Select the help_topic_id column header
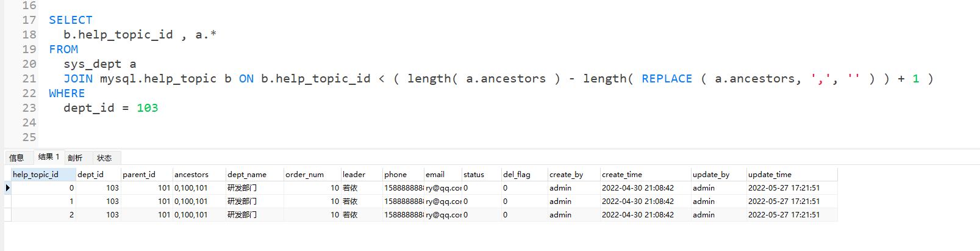Screen dimensions: 980x251 tap(36, 175)
